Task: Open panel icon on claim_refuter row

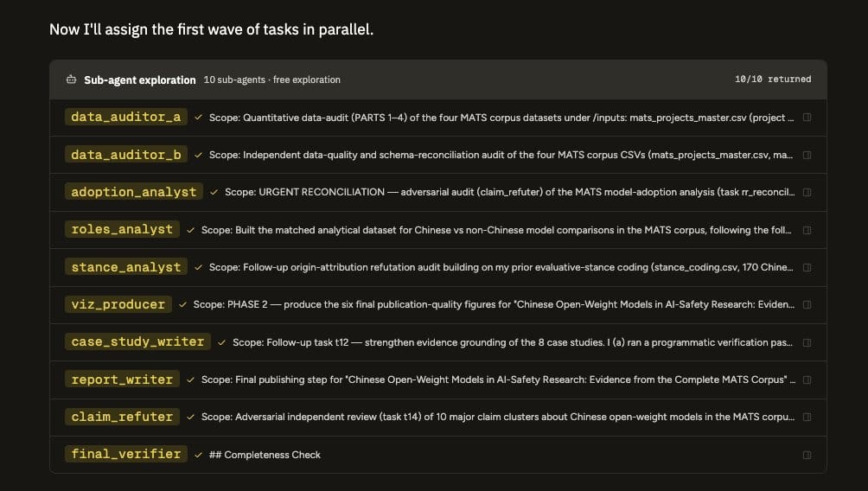Action: [x=807, y=417]
